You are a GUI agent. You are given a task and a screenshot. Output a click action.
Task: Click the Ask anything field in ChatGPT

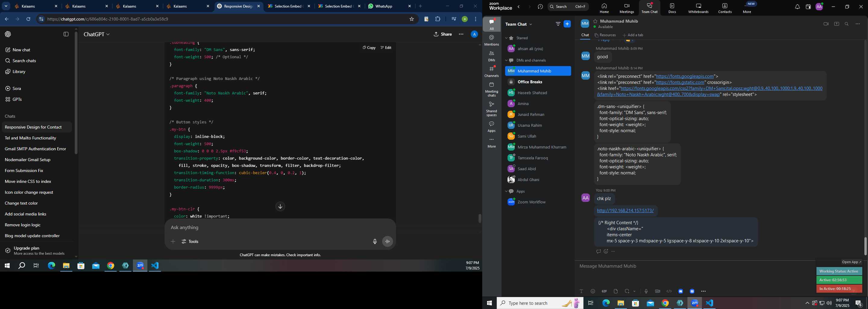click(280, 228)
